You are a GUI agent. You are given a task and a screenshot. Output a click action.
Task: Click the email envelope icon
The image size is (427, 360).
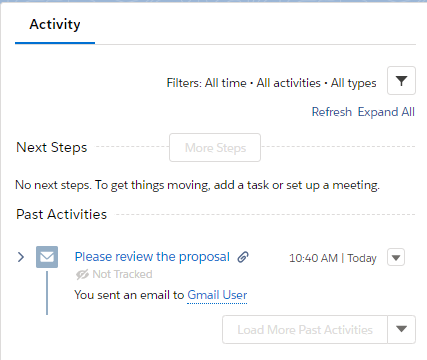(x=47, y=257)
